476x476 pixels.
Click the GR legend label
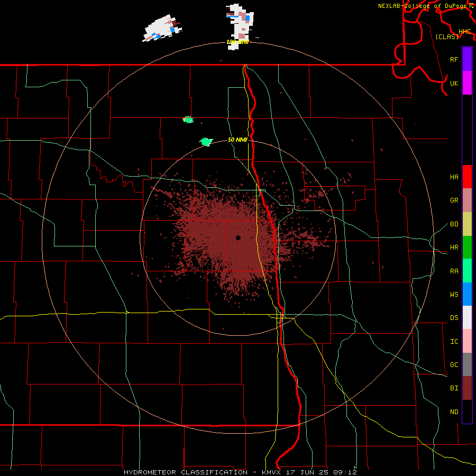[454, 200]
